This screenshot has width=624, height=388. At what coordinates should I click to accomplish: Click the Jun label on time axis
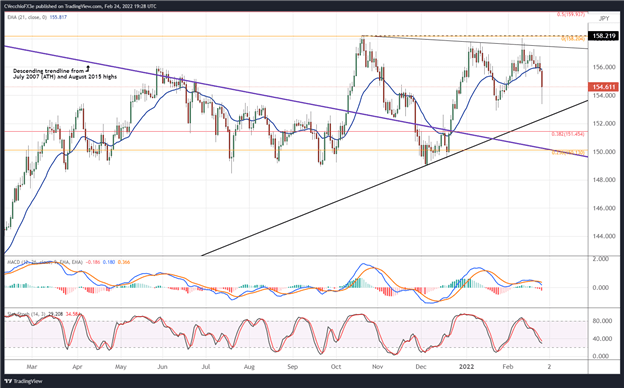[x=162, y=367]
